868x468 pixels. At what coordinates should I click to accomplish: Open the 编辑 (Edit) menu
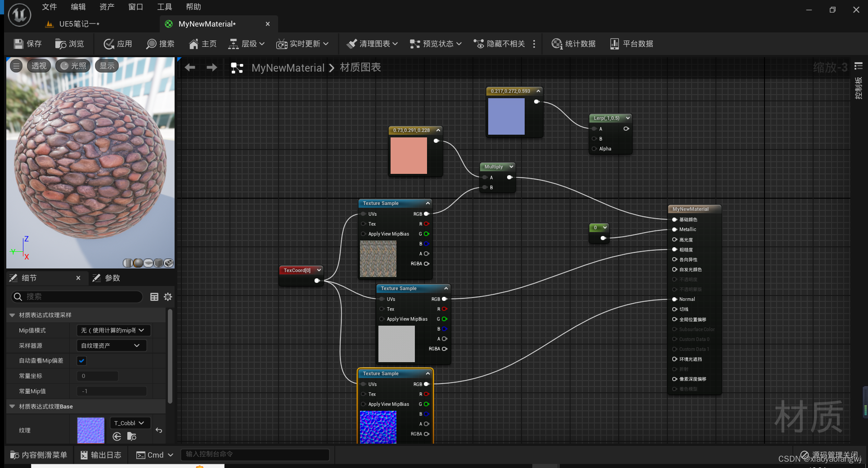[78, 7]
